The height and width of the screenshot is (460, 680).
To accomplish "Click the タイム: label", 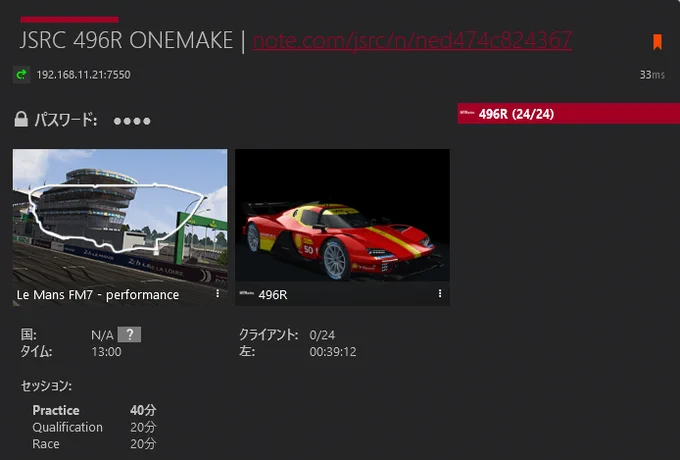I will (x=36, y=351).
